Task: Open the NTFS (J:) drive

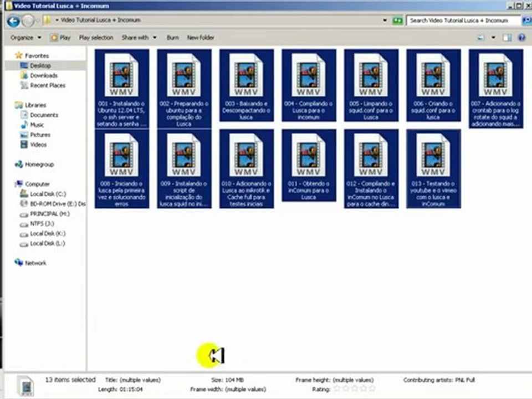Action: 37,223
